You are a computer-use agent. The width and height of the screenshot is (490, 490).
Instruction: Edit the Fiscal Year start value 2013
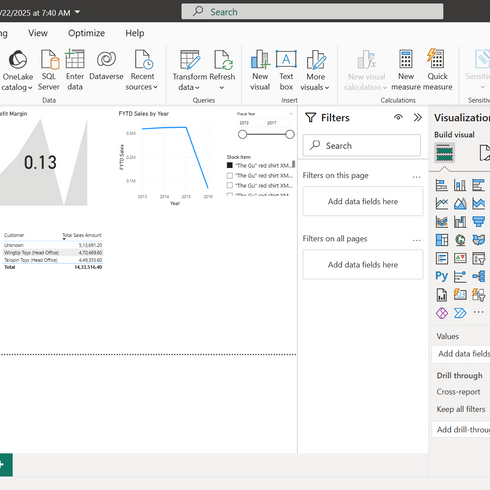pyautogui.click(x=250, y=123)
